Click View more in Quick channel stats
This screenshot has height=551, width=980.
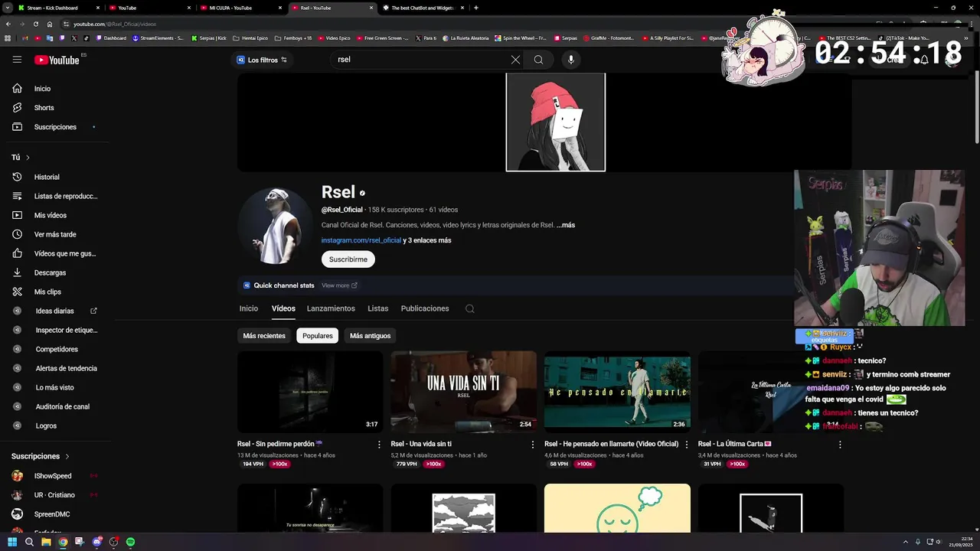[x=339, y=285]
